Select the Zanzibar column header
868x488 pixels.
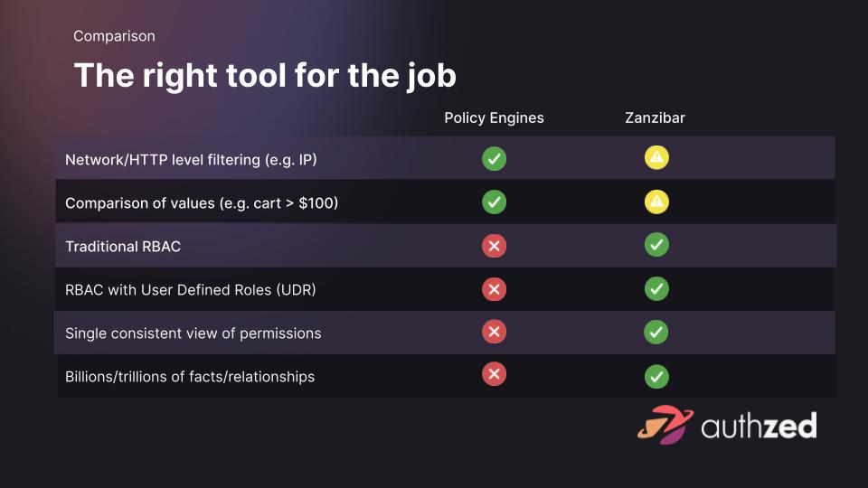655,118
